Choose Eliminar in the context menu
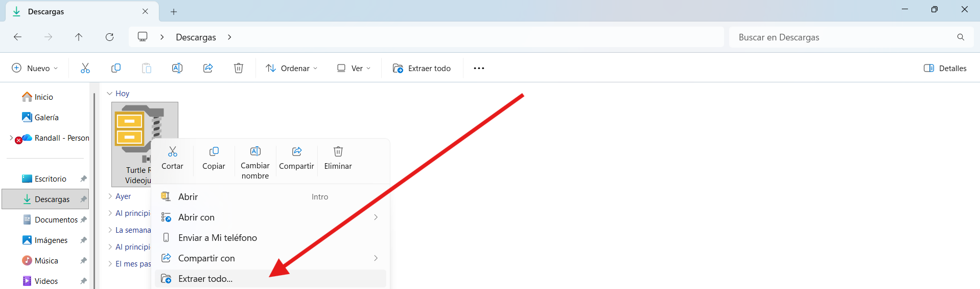 coord(338,158)
